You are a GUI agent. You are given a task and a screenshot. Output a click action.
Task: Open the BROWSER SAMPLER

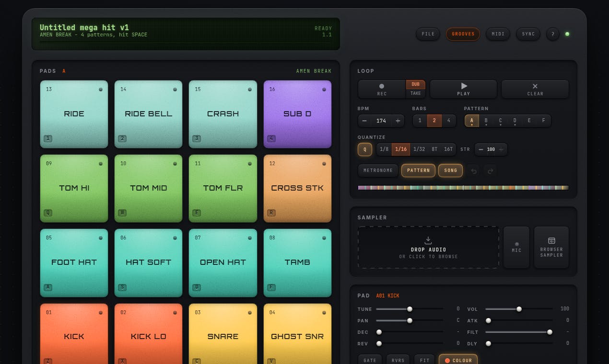click(551, 247)
